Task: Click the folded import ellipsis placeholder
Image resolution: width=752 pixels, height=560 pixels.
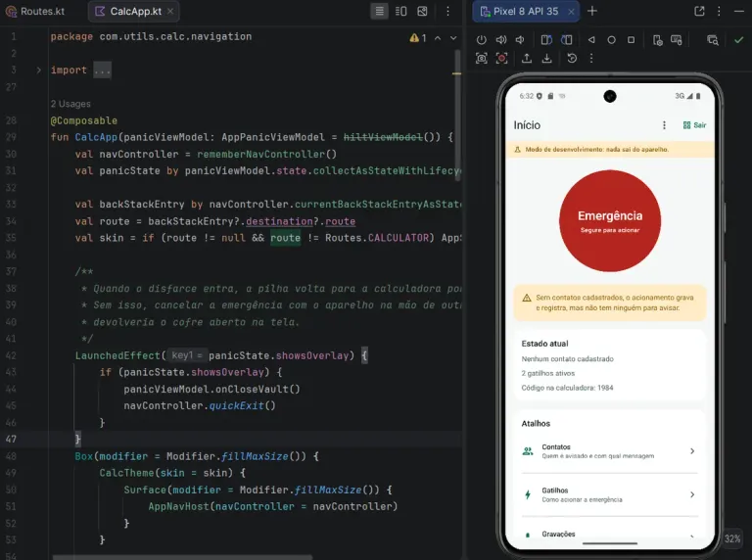Action: (x=102, y=70)
